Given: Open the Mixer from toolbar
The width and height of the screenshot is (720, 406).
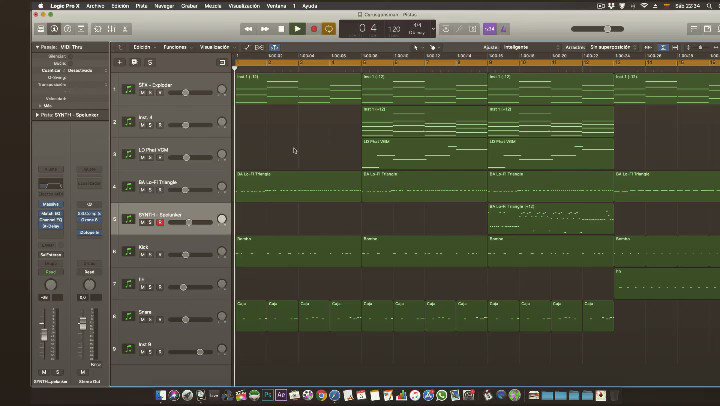Looking at the screenshot, I should [x=112, y=29].
